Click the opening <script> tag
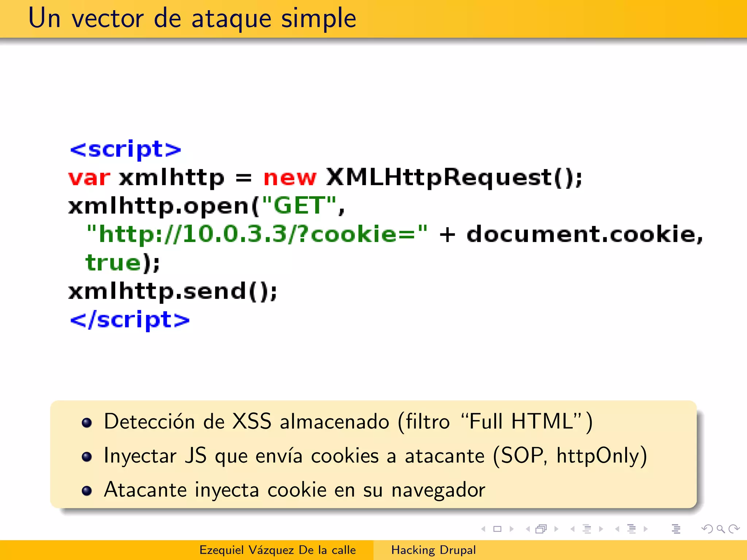 click(x=125, y=149)
